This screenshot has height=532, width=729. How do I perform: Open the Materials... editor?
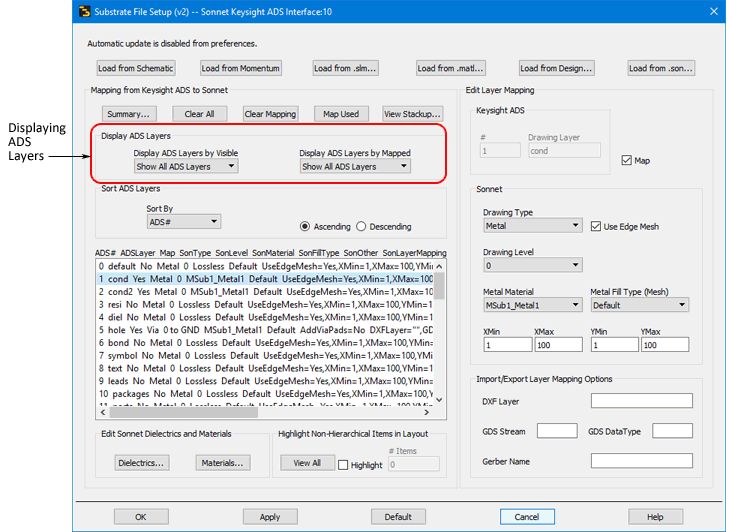coord(222,463)
